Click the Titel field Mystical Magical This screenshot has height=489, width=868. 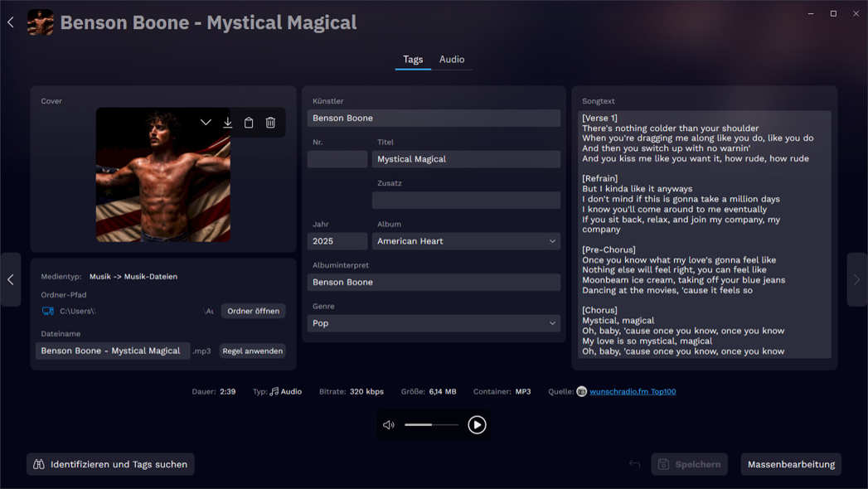pos(466,159)
